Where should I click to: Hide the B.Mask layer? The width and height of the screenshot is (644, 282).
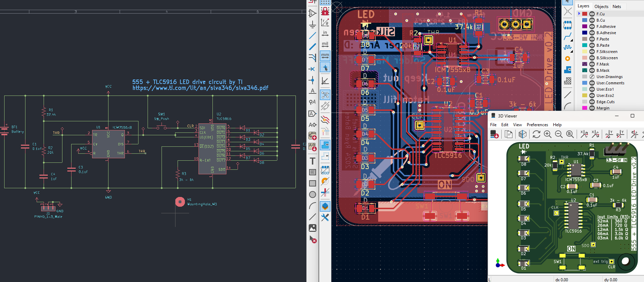pyautogui.click(x=592, y=70)
